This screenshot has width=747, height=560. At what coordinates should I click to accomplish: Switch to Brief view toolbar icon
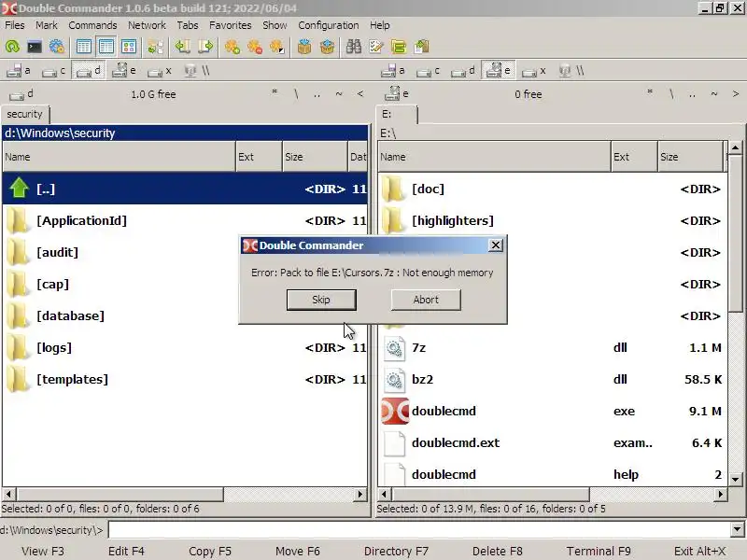click(x=84, y=47)
